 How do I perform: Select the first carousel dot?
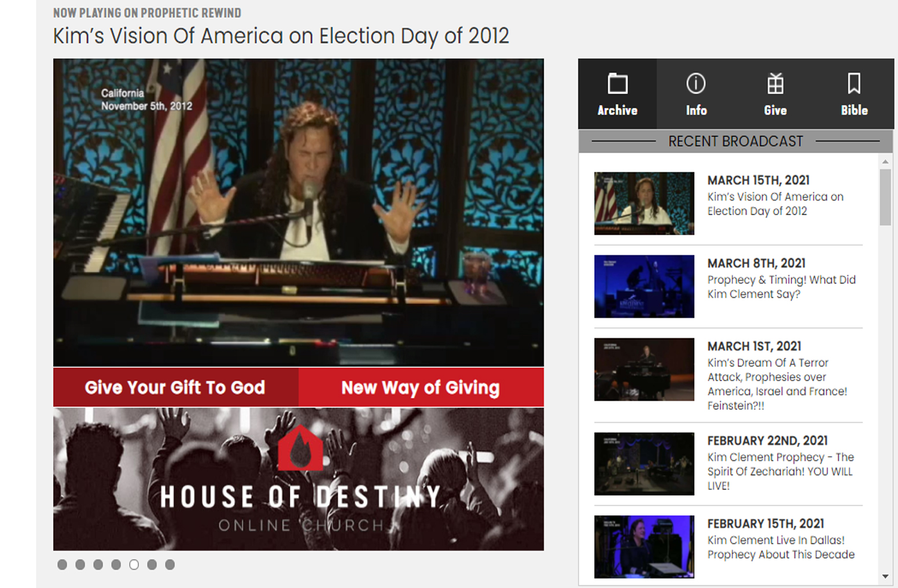pos(62,564)
